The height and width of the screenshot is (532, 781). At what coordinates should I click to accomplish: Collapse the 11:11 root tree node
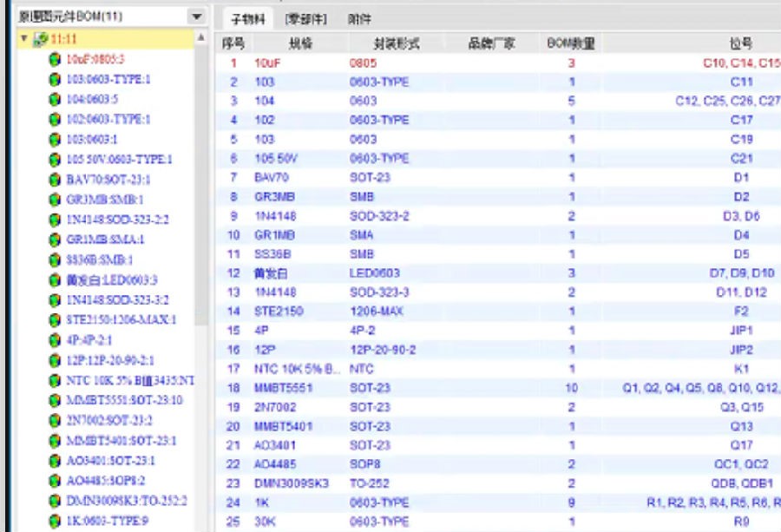tap(24, 40)
